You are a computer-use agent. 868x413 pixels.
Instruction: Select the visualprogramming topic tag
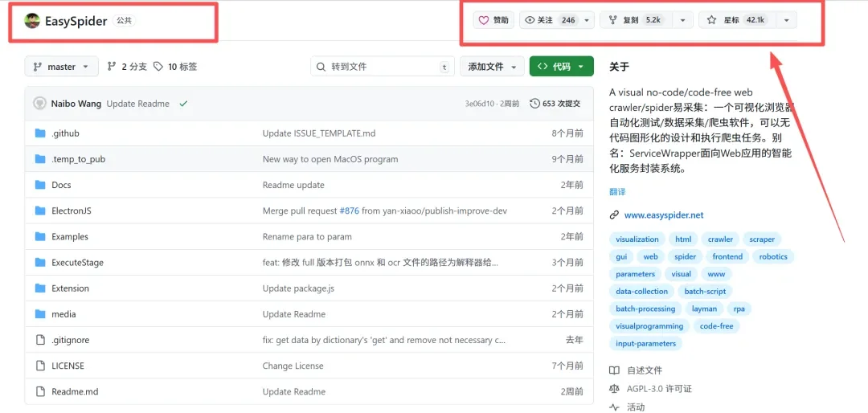649,326
